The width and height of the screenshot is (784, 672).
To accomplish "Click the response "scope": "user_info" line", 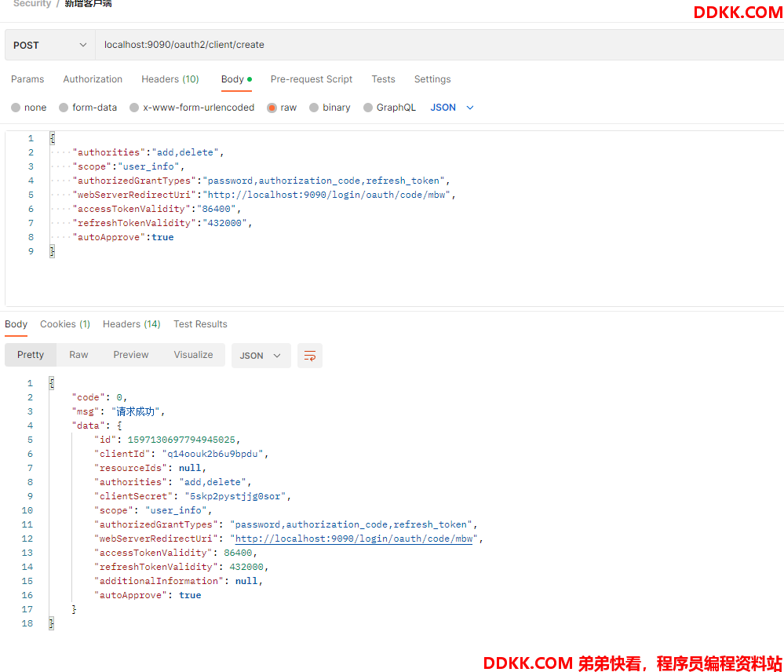I will point(153,510).
